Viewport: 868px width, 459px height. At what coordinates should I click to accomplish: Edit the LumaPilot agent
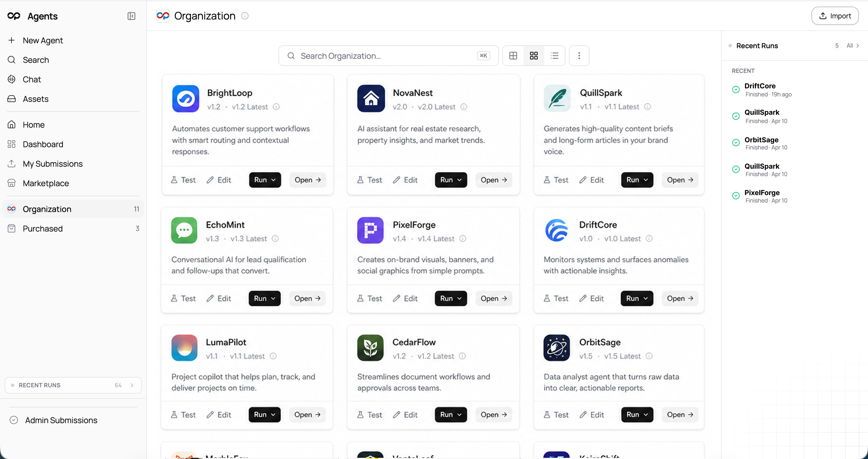click(219, 415)
